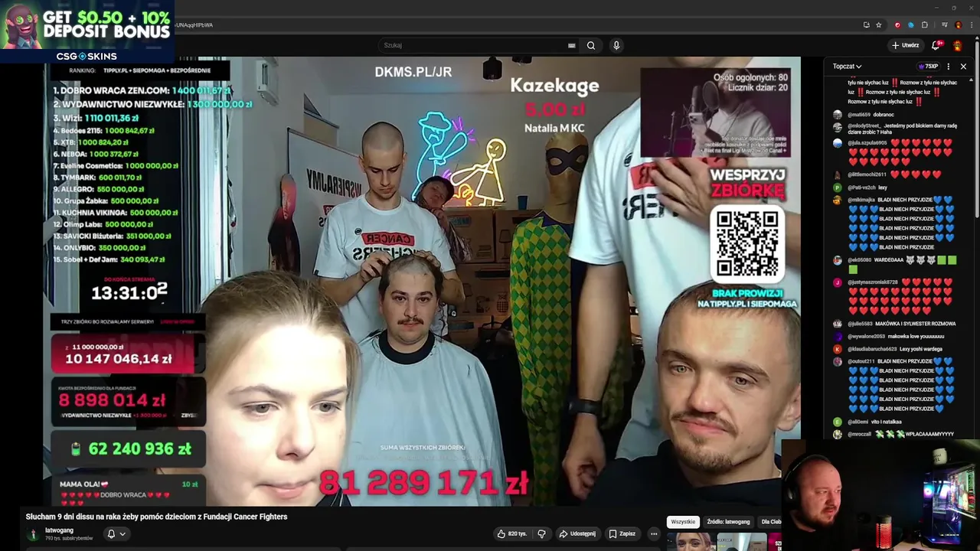
Task: Open the notifications bell showing 9+
Action: coord(936,45)
